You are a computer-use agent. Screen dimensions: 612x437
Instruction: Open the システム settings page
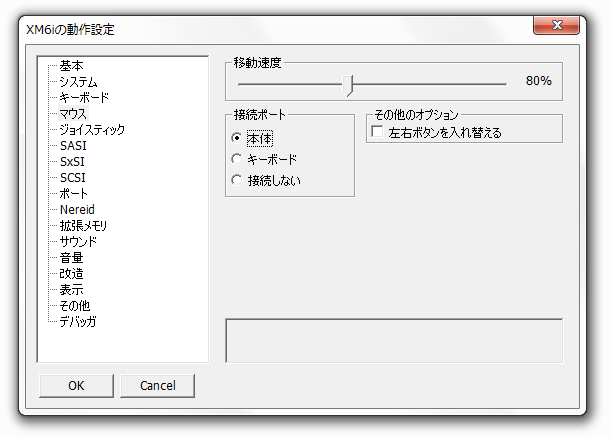tap(78, 82)
